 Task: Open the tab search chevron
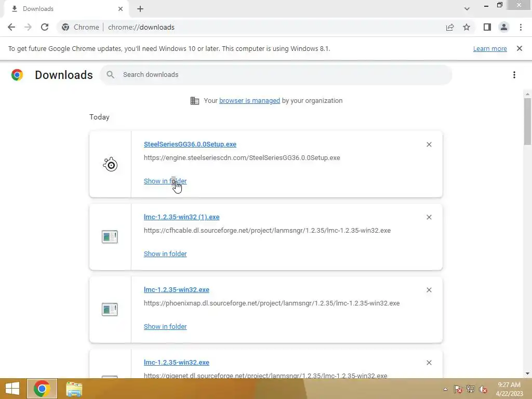coord(467,9)
